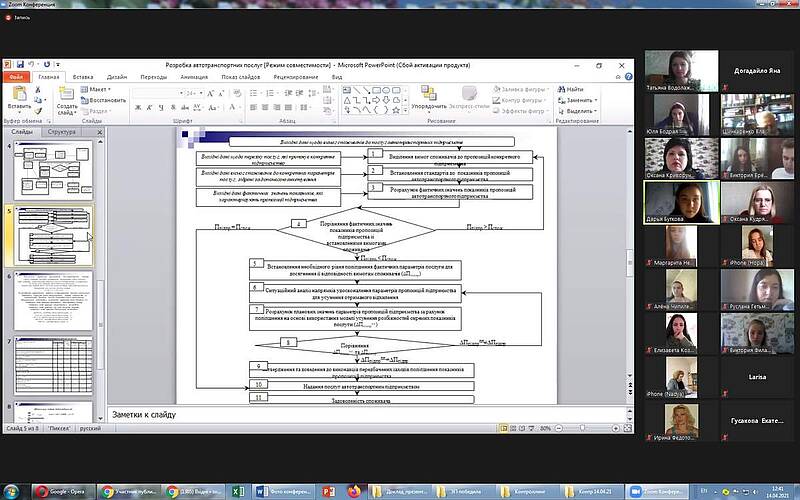The height and width of the screenshot is (500, 800).
Task: Click the PowerPoint Help question mark icon
Action: click(629, 77)
